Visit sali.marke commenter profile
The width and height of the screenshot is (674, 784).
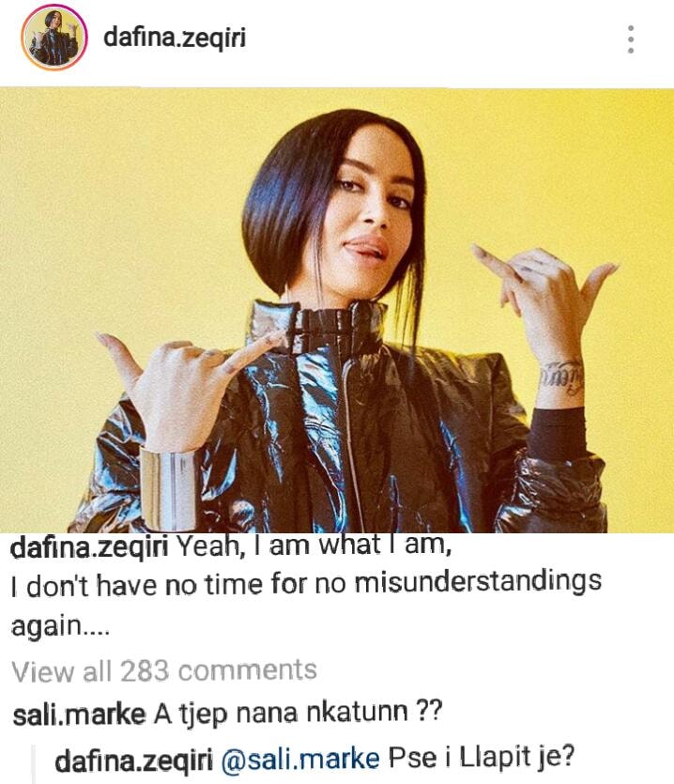[x=79, y=715]
